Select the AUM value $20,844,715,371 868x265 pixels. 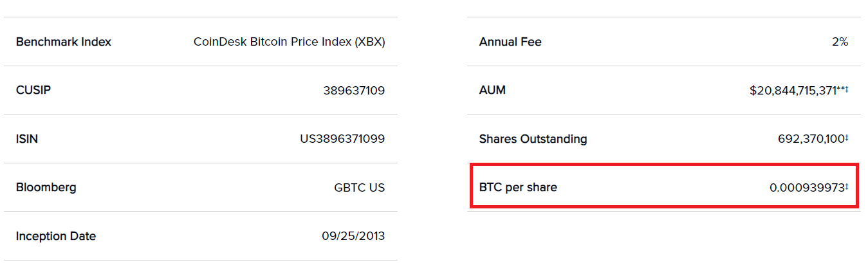coord(794,91)
